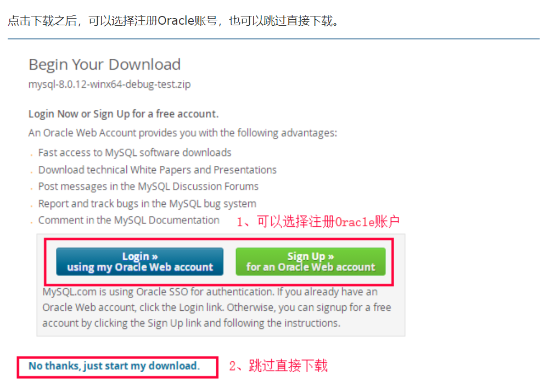
Task: Click the red annotation '2、跳过直接下载'
Action: coord(278,366)
